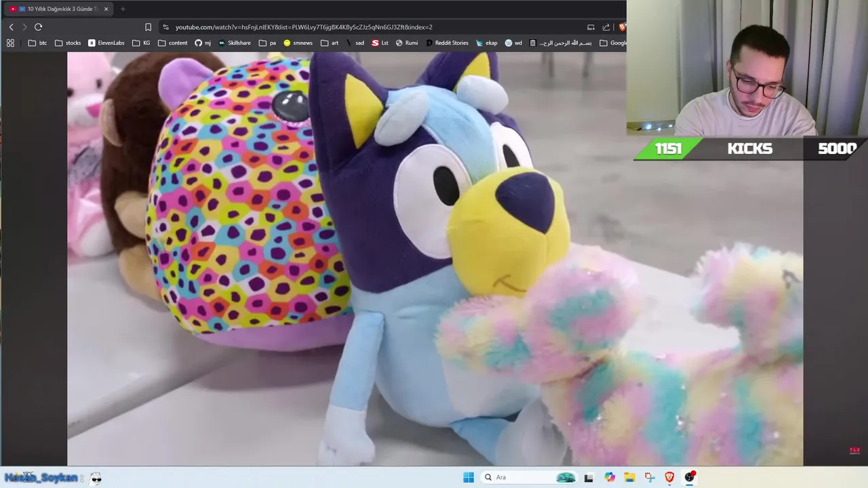The image size is (868, 488).
Task: Open the apps grid in bookmarks bar
Action: click(x=10, y=43)
